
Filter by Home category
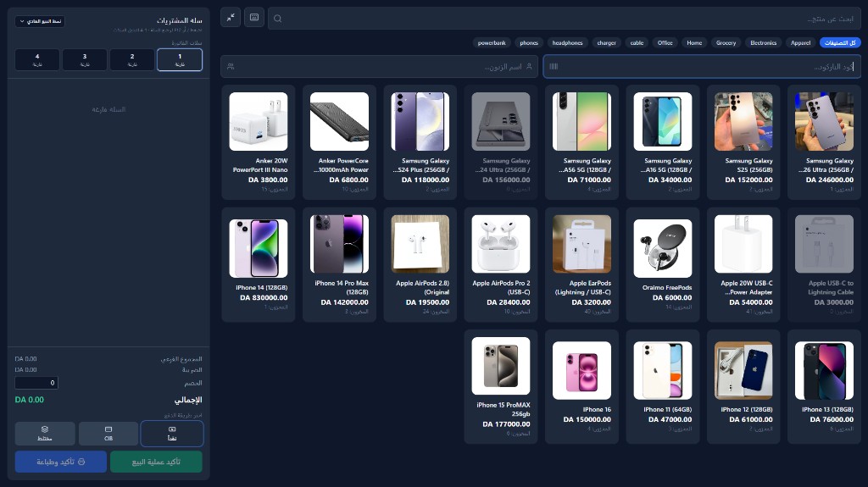tap(694, 42)
